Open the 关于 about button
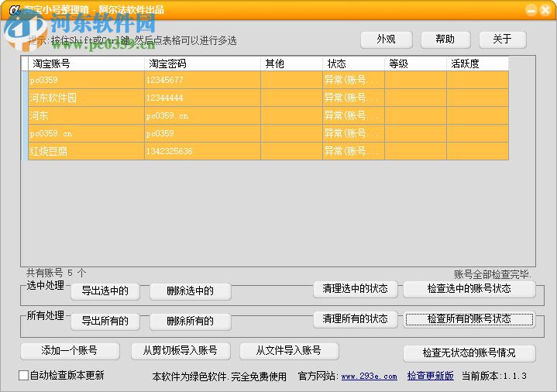557x392 pixels. pyautogui.click(x=502, y=40)
